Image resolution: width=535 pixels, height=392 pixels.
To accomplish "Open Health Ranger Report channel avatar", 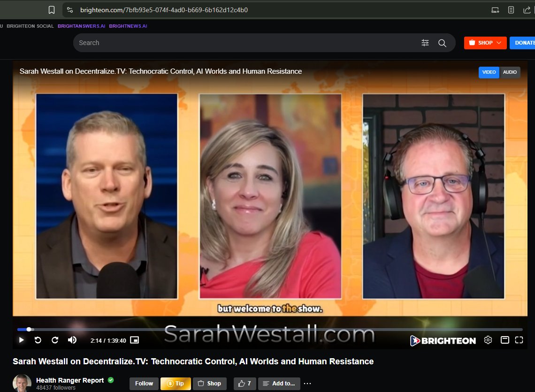I will (x=22, y=383).
